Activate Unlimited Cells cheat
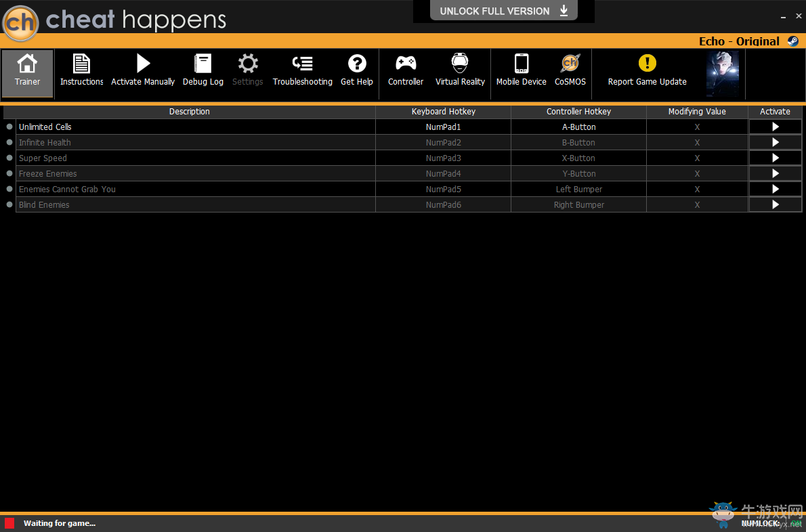This screenshot has width=806, height=532. pyautogui.click(x=776, y=127)
